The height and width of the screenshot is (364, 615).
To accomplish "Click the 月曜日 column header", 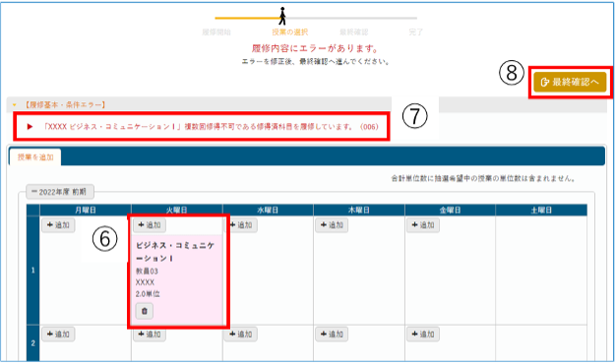I will tap(86, 211).
